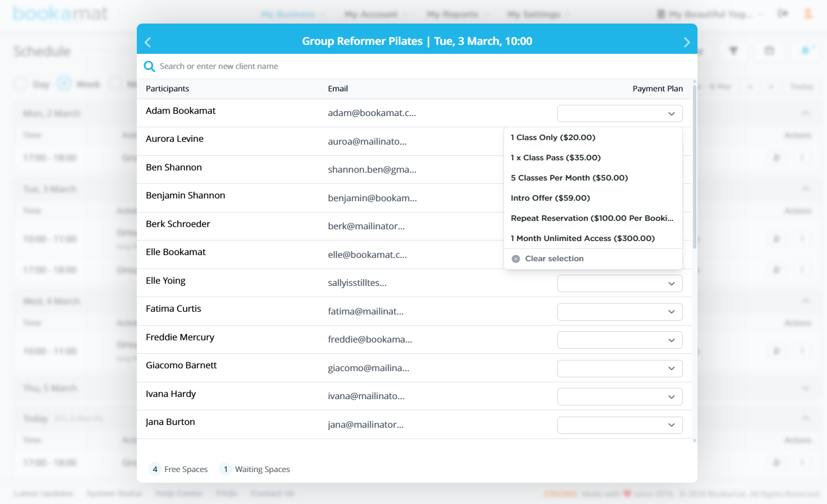Screen dimensions: 827x504
Task: Choose 1 Class Only ($20.00) plan
Action: click(593, 137)
